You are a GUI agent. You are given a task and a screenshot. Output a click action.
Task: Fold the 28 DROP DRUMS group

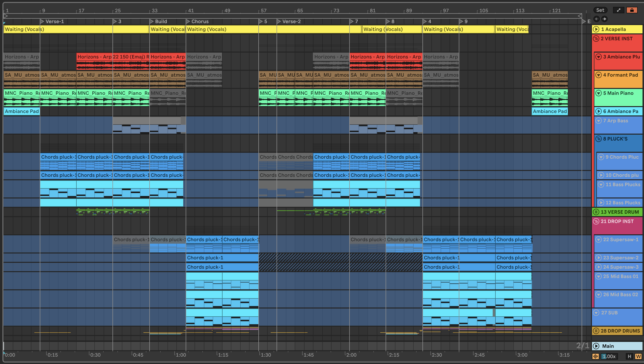coord(596,331)
